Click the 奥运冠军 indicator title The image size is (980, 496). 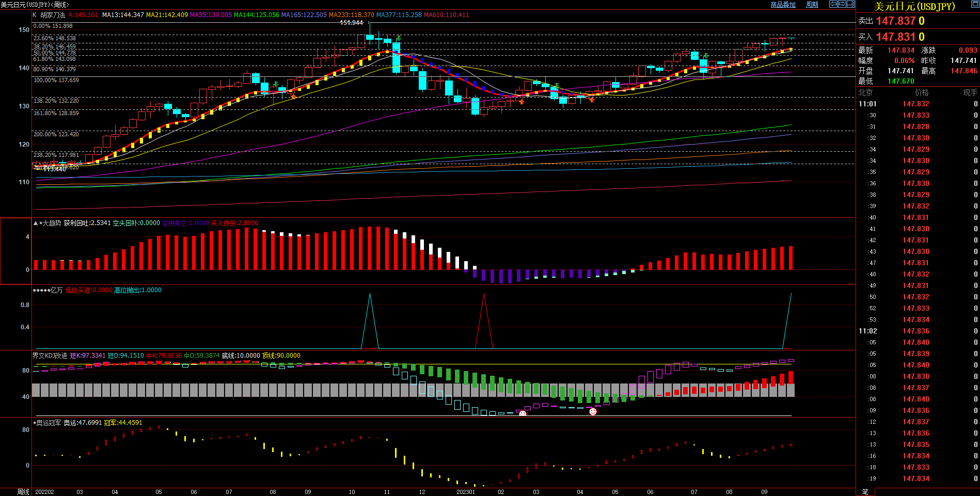tap(49, 423)
